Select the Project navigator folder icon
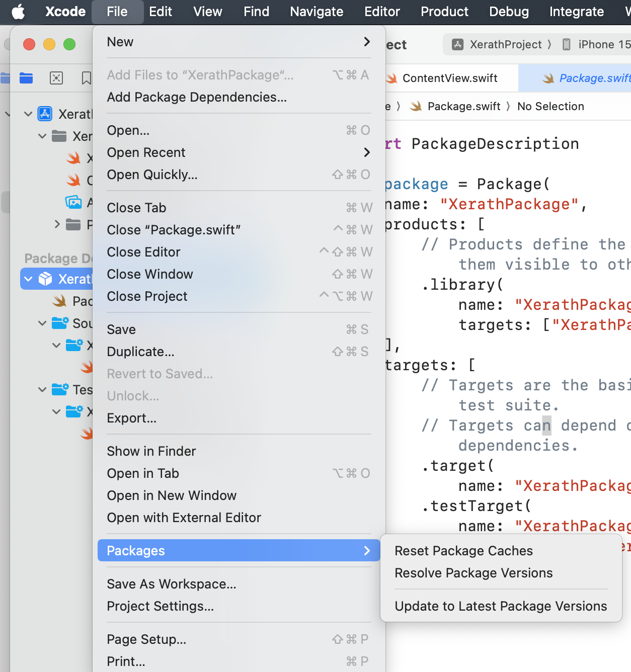631x672 pixels. (x=26, y=78)
